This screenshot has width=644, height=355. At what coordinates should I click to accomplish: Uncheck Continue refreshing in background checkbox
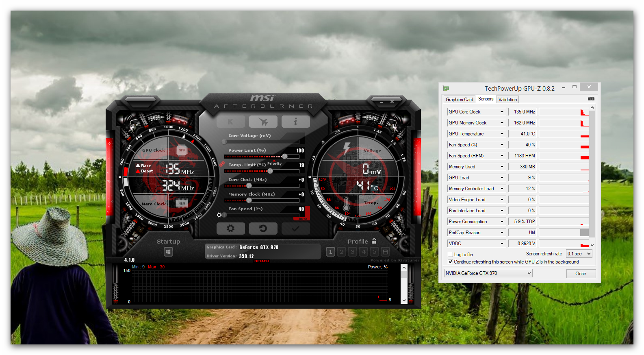[450, 262]
